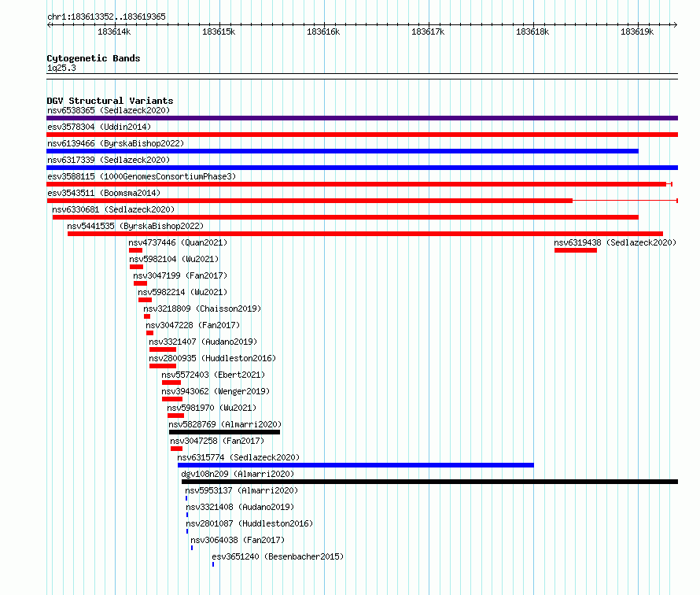Open nsv5953137 (Almarri2020) label
This screenshot has height=595, width=700.
pyautogui.click(x=241, y=490)
